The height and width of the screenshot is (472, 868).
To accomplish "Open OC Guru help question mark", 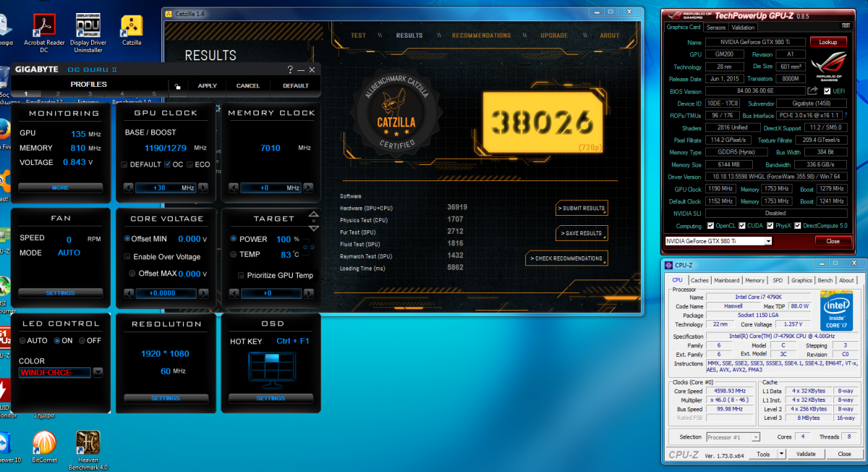I will click(x=290, y=69).
